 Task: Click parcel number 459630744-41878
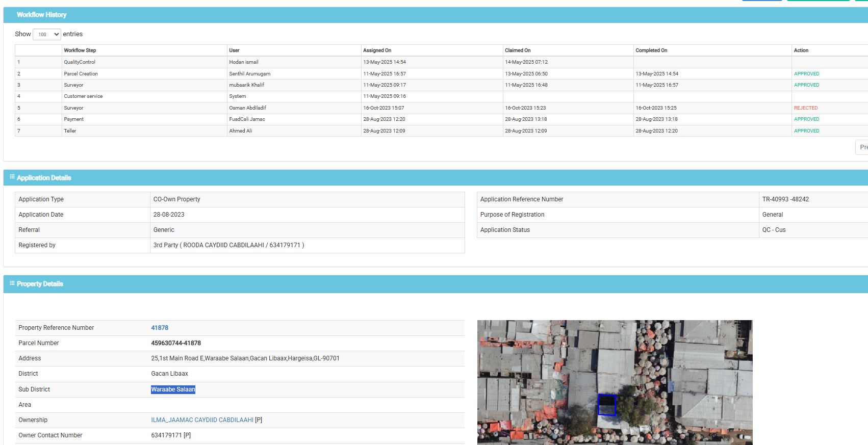coord(176,343)
